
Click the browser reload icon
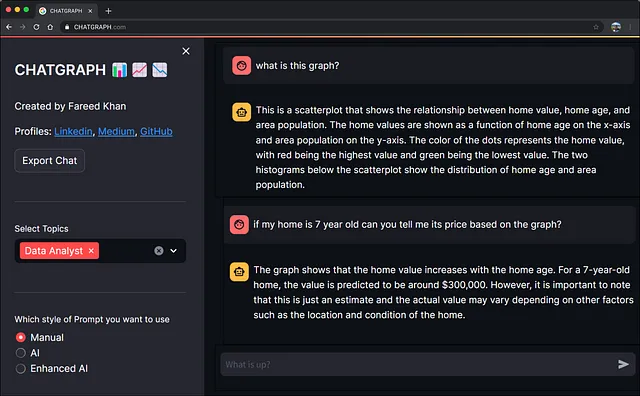click(x=36, y=27)
